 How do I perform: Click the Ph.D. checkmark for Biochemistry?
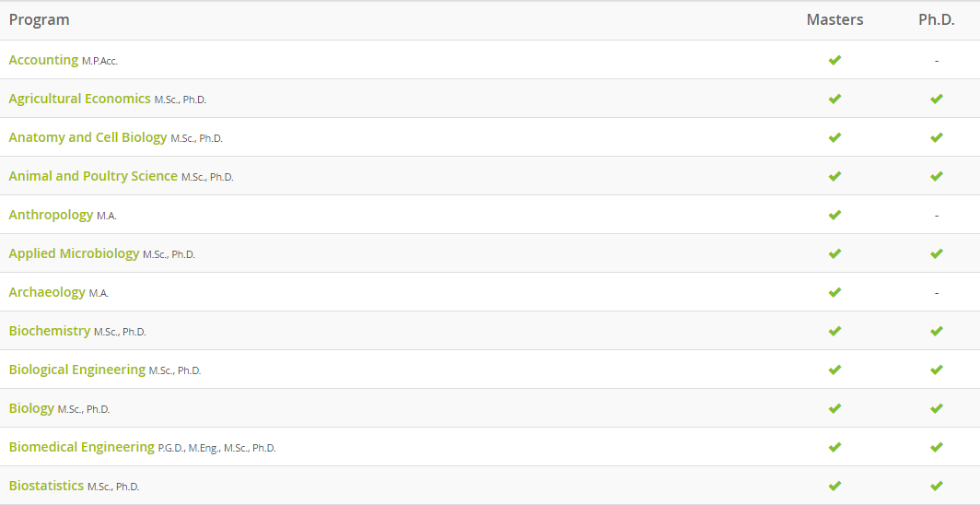[936, 331]
